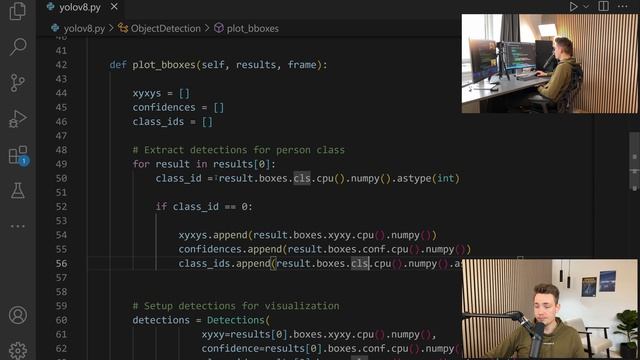Click the desk setup webcam overlay
The image size is (640, 360).
(549, 64)
